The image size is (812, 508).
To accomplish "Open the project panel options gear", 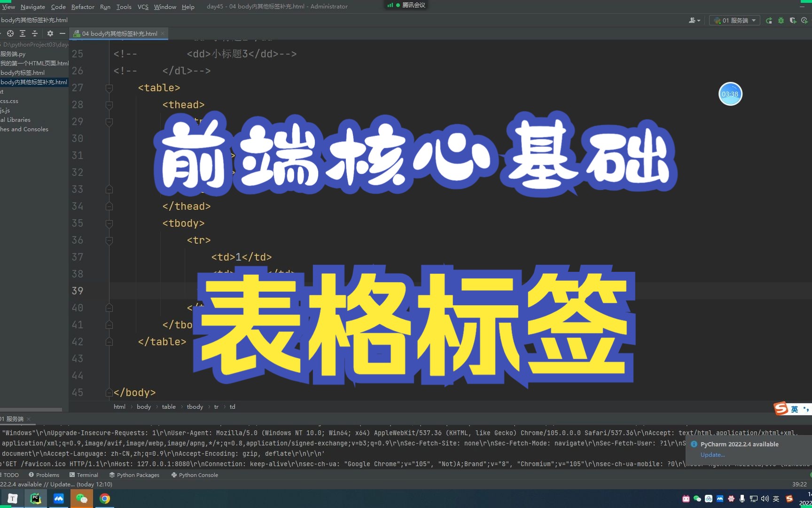I will point(50,33).
